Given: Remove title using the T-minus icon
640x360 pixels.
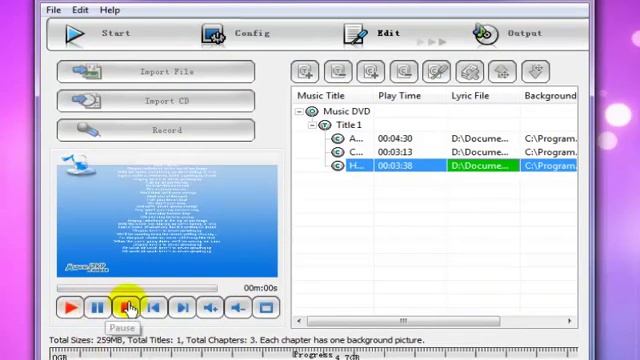Looking at the screenshot, I should point(338,72).
